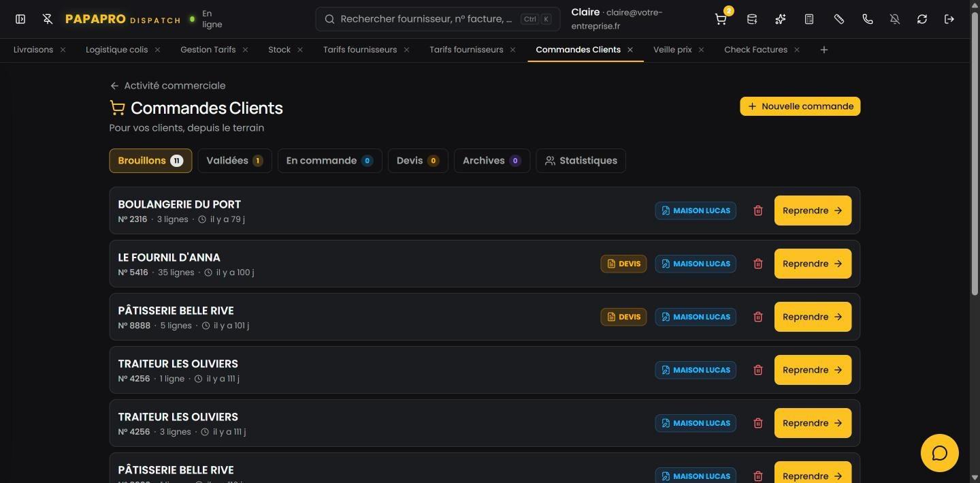The height and width of the screenshot is (483, 980).
Task: Delete PÂTISSERIE BELLE RIVE Nº 8888 draft
Action: click(x=758, y=317)
